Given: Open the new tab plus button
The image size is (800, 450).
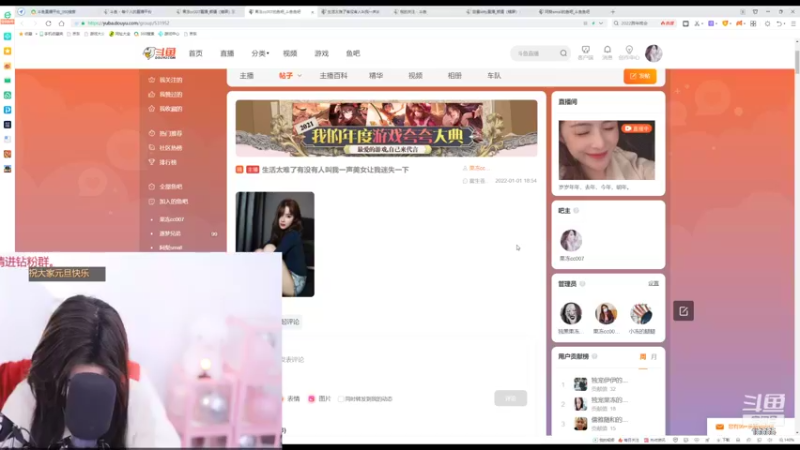Looking at the screenshot, I should point(613,11).
